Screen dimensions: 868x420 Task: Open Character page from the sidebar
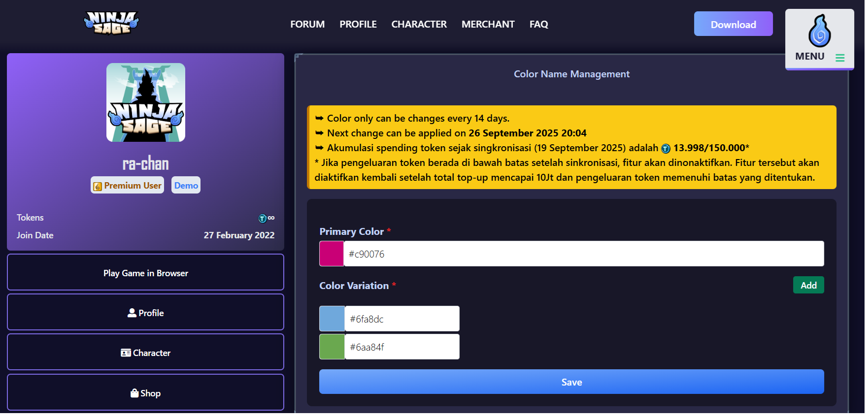145,353
